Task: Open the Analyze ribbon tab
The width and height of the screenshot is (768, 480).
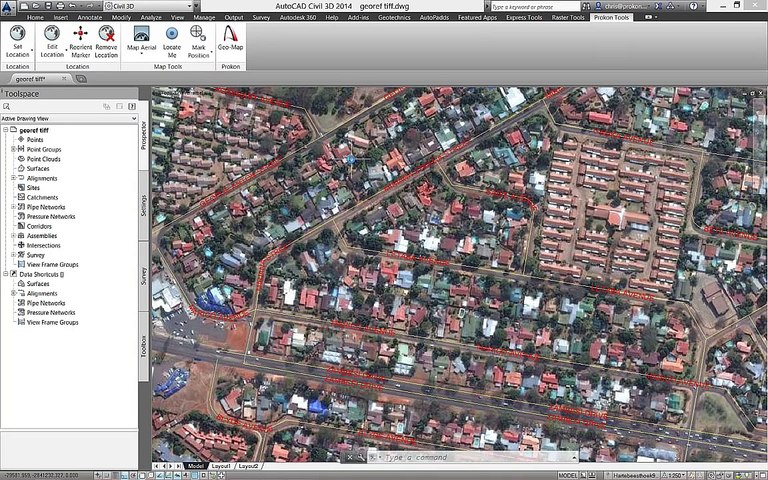Action: (149, 18)
